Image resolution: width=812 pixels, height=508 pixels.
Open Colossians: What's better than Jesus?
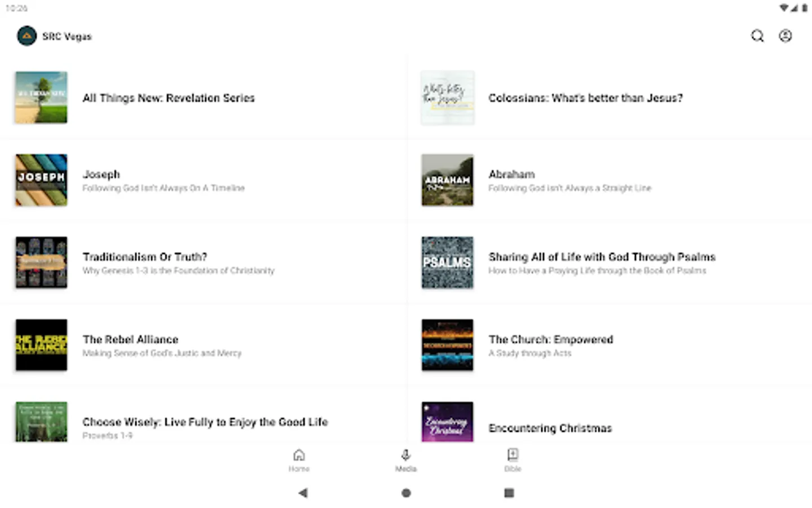[x=585, y=98]
